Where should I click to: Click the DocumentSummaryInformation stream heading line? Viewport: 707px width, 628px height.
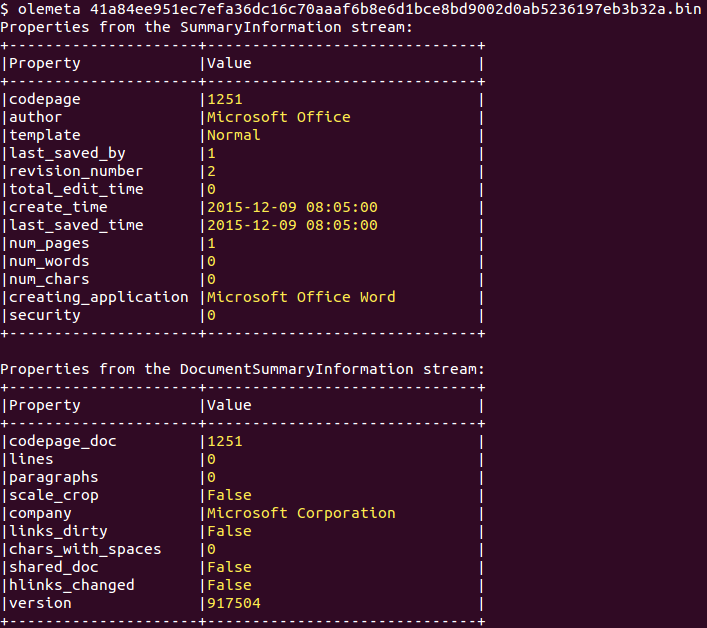coord(243,369)
